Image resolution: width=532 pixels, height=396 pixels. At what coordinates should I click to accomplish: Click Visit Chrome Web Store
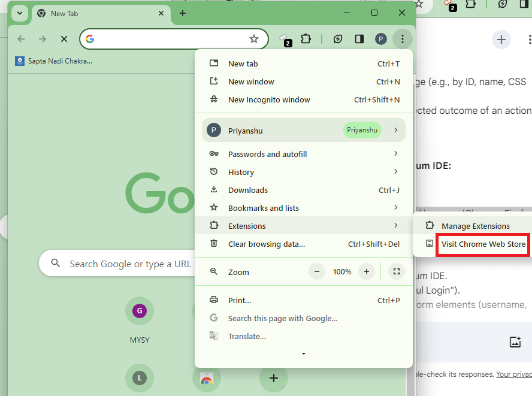483,244
